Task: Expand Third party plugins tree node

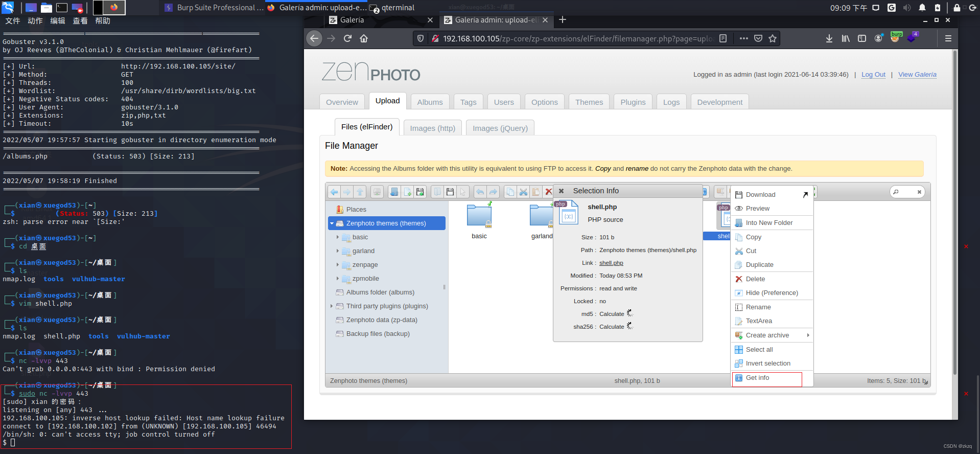Action: pos(332,306)
